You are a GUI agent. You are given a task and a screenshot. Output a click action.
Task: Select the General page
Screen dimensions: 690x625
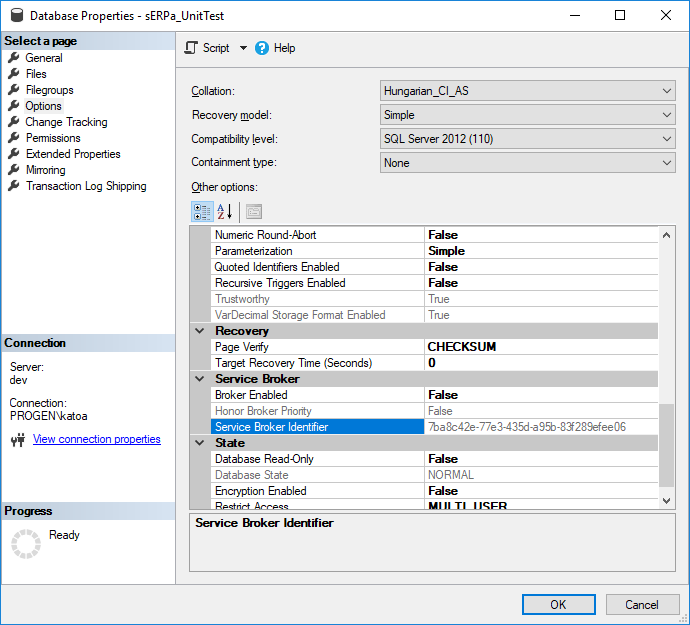(x=43, y=58)
